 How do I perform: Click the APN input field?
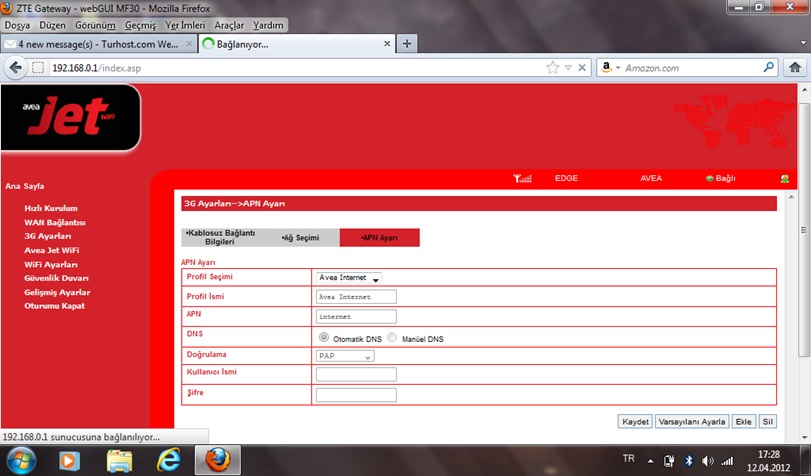tap(356, 316)
